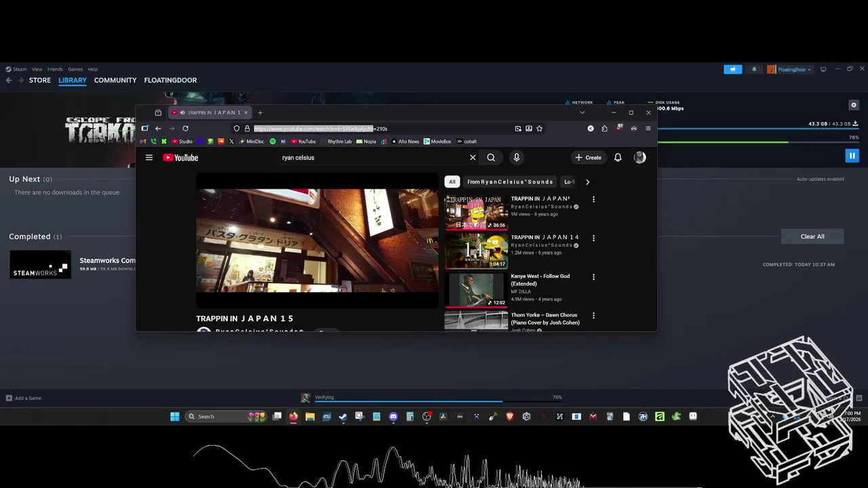Viewport: 868px width, 488px height.
Task: Bookmark this page with star icon
Action: [x=539, y=128]
